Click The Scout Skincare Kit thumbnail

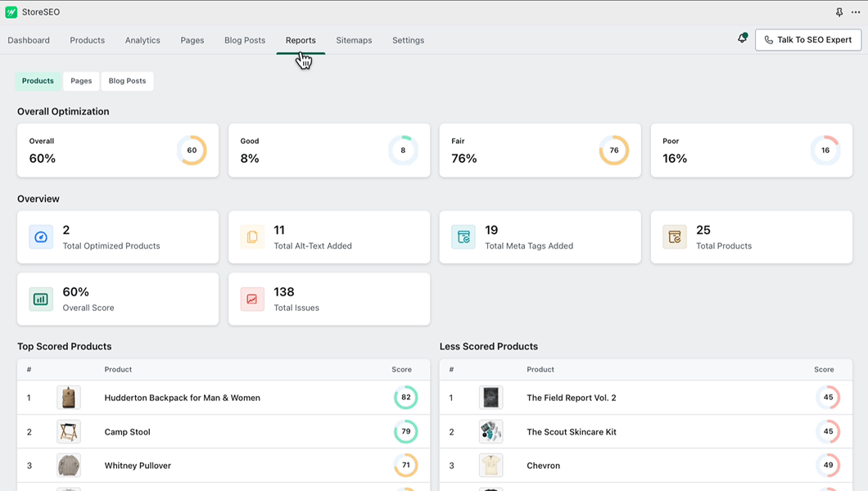[491, 431]
